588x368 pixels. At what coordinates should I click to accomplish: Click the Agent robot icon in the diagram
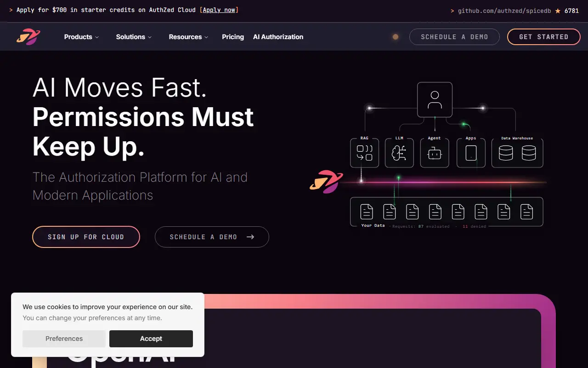point(435,153)
